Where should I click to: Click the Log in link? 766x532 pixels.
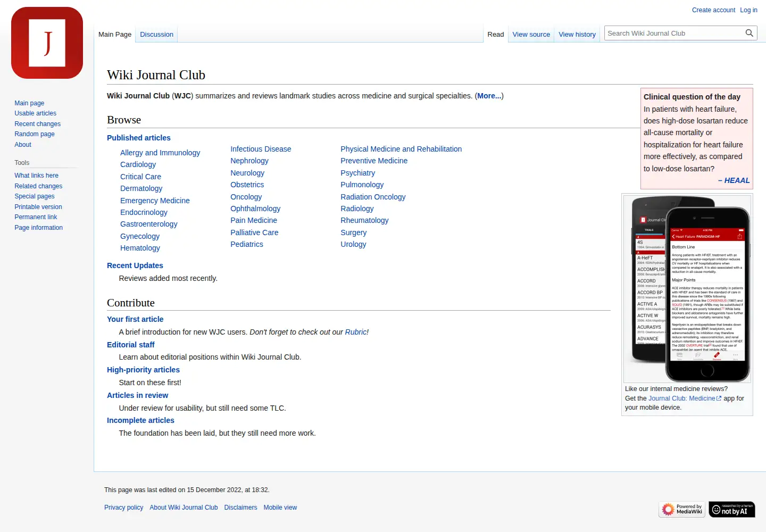point(748,10)
